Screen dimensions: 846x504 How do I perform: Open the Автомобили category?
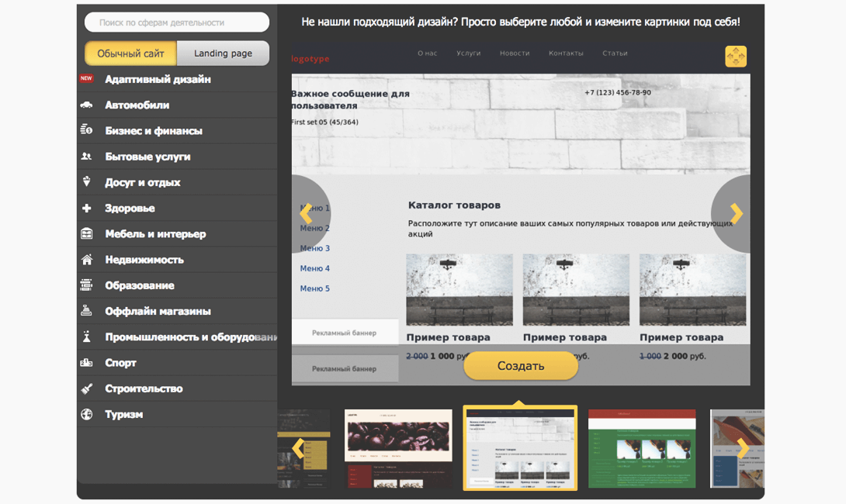(177, 105)
